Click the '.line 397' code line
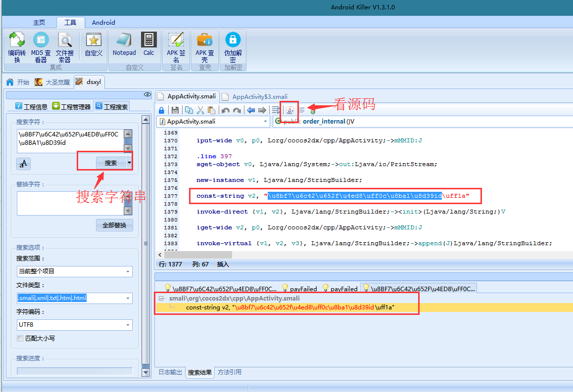573x392 pixels. click(x=214, y=156)
